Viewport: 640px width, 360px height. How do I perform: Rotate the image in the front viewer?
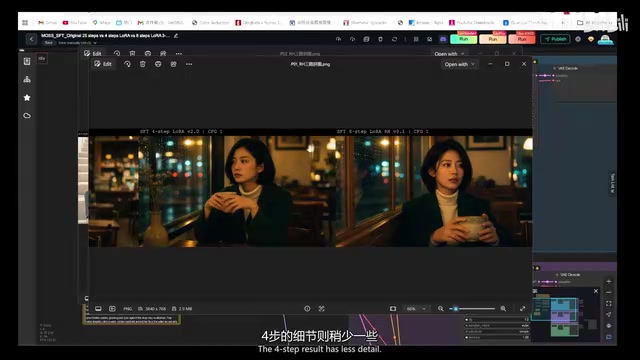[x=127, y=64]
